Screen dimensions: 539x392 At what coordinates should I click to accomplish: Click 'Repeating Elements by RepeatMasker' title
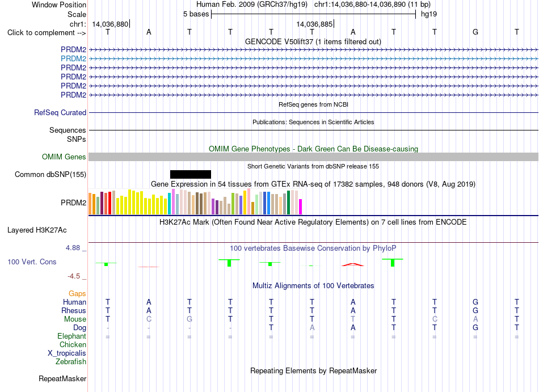coord(313,371)
